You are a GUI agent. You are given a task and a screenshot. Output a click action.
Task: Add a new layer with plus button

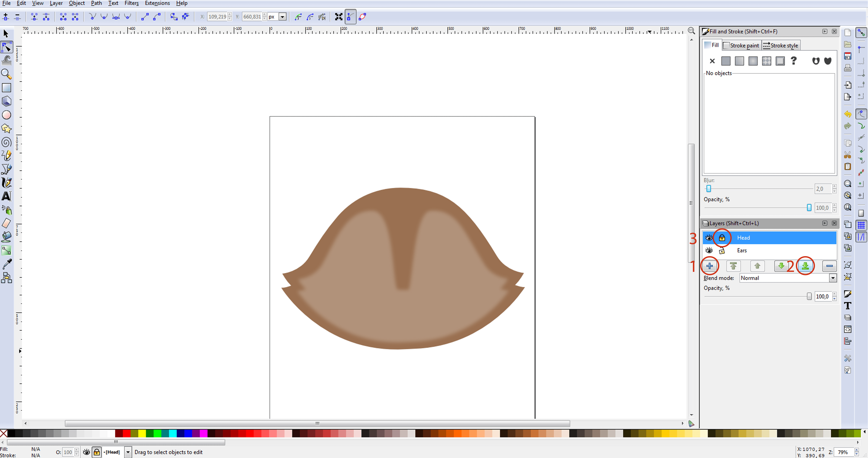709,266
